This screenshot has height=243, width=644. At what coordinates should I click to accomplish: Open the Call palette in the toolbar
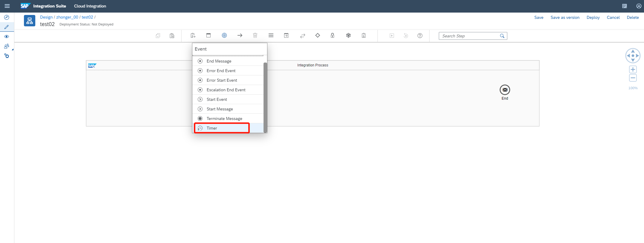click(x=286, y=35)
